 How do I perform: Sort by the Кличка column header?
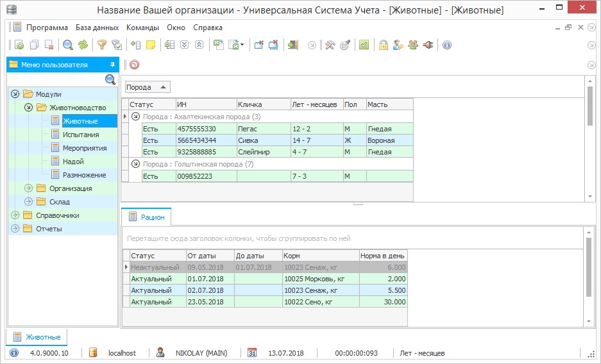(x=264, y=104)
